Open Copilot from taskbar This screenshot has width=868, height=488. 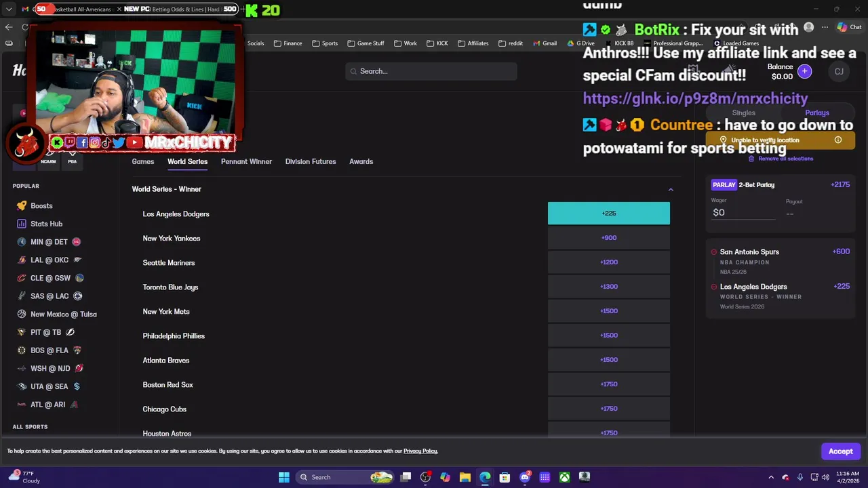pyautogui.click(x=445, y=477)
